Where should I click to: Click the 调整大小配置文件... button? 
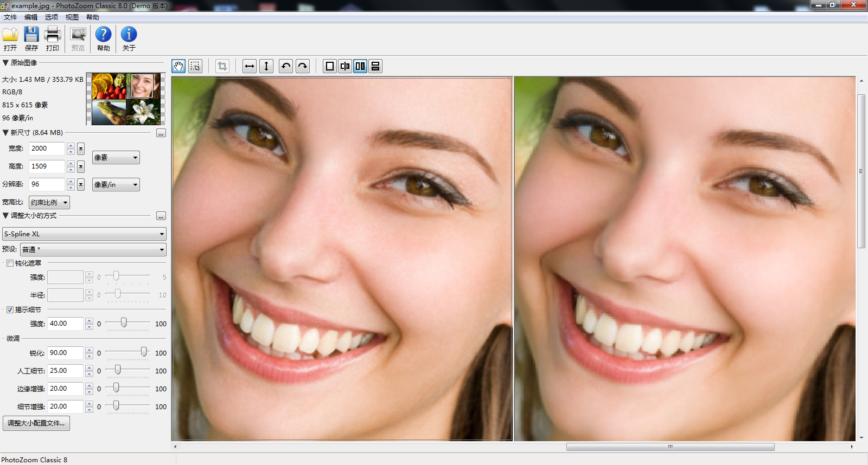point(36,423)
